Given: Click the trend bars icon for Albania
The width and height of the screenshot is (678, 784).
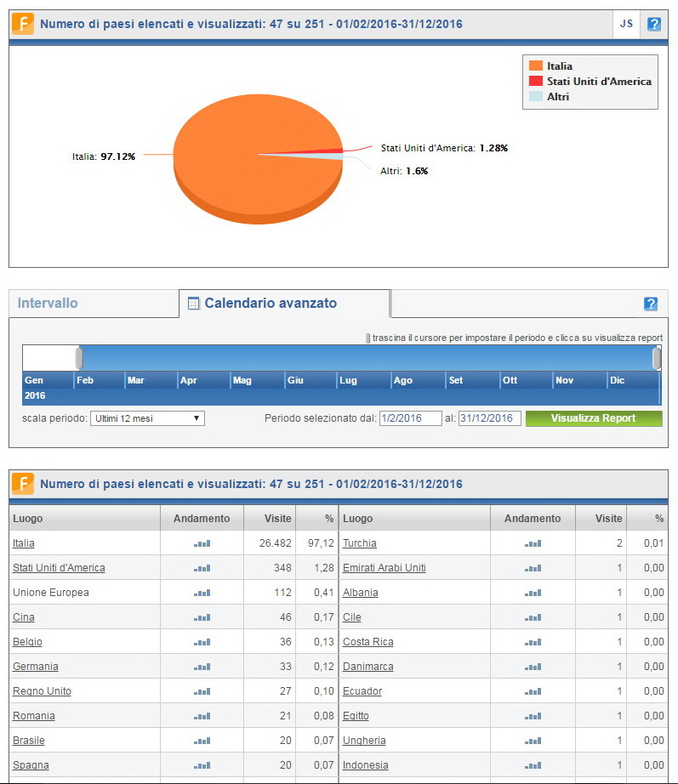Looking at the screenshot, I should 533,593.
